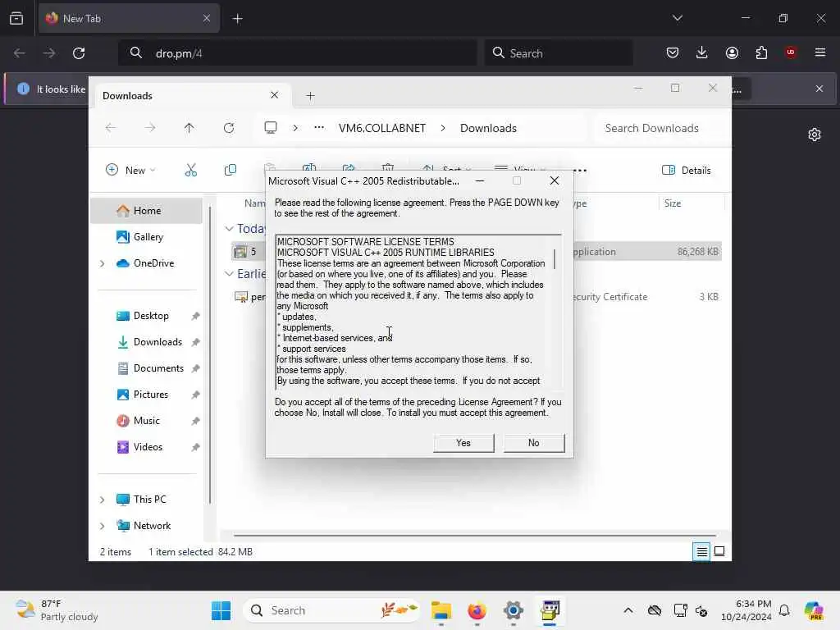Expand hidden breadcrumb path ellipsis
Image resolution: width=840 pixels, height=630 pixels.
coord(319,128)
